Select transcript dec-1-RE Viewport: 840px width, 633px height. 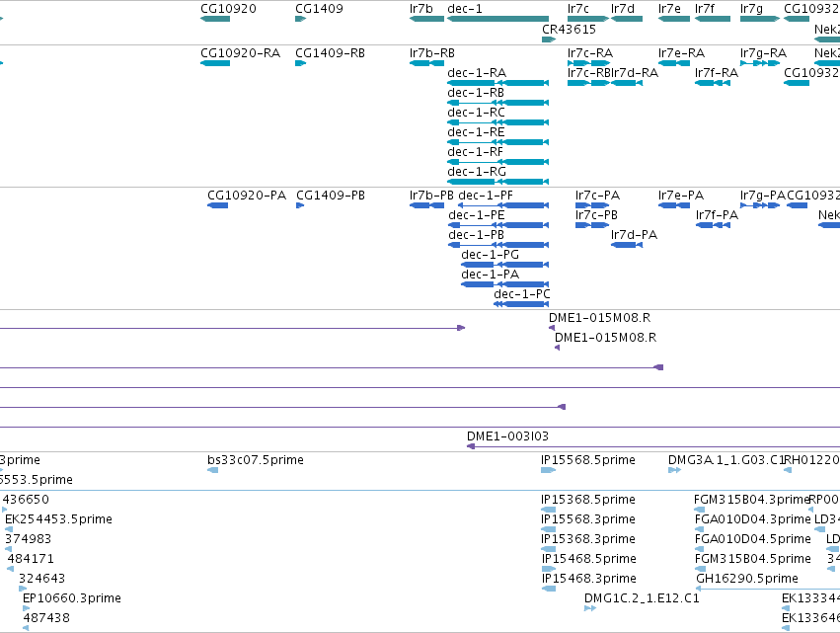(498, 142)
